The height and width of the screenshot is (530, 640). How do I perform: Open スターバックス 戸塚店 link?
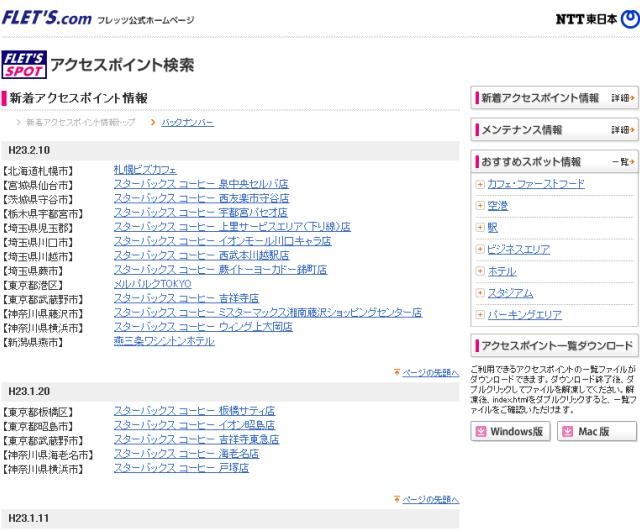click(x=182, y=468)
